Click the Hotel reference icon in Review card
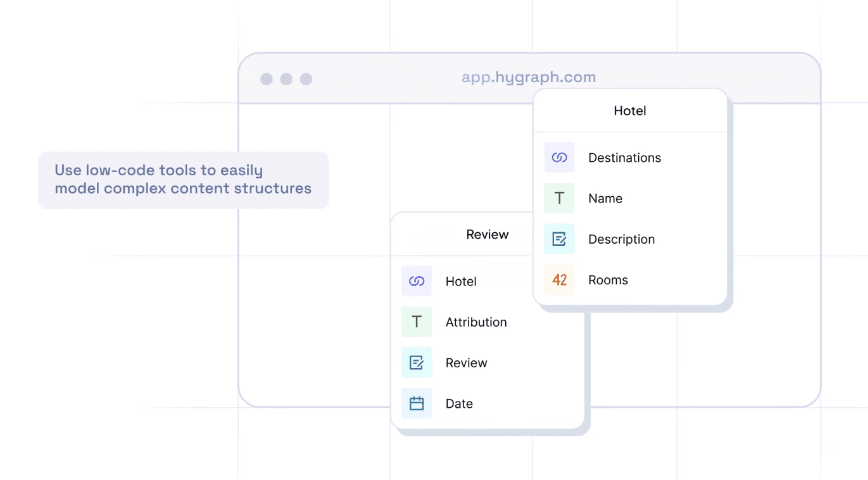Image resolution: width=868 pixels, height=480 pixels. 417,282
